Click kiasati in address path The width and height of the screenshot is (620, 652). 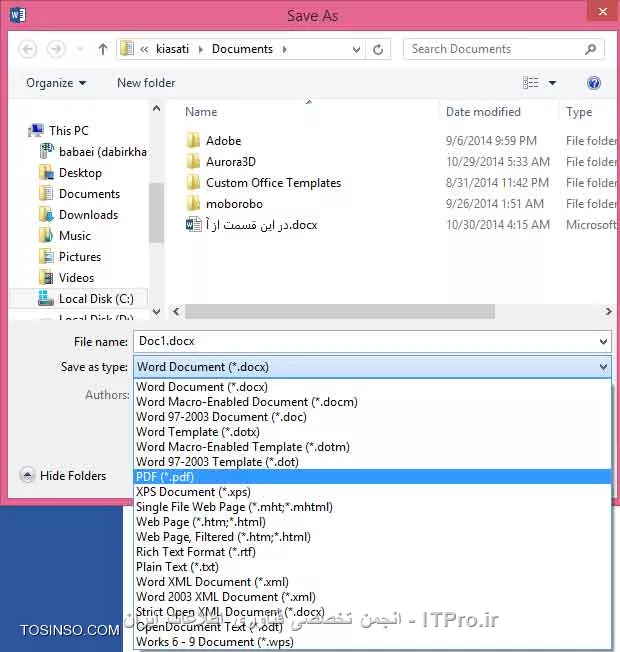pyautogui.click(x=172, y=49)
